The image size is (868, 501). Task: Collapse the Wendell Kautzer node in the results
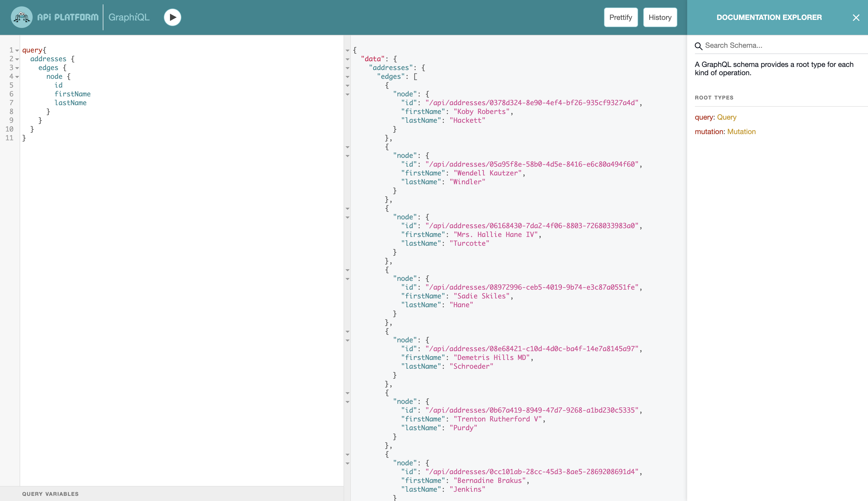tap(347, 156)
